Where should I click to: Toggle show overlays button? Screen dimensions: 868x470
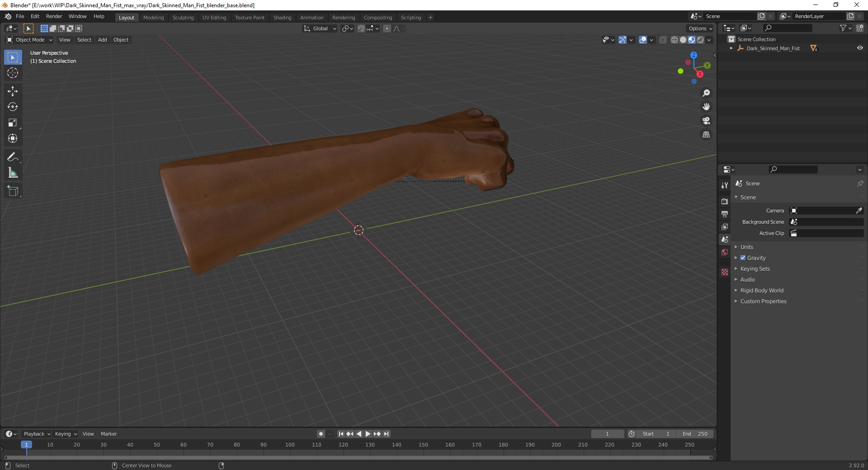[x=643, y=40]
